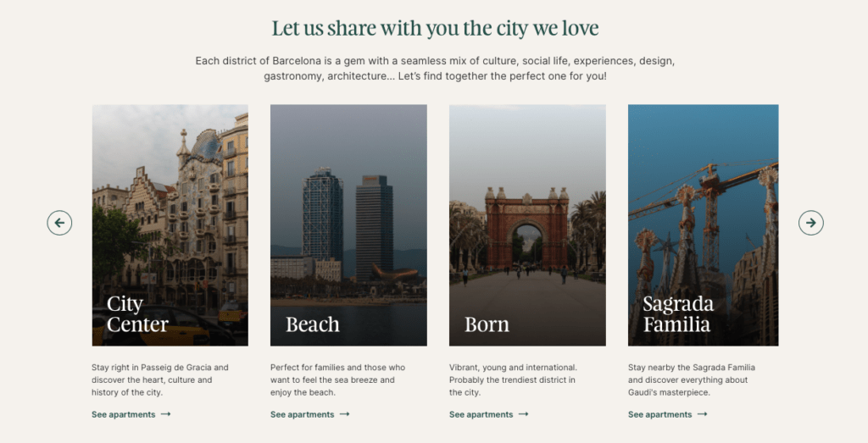Open the Beach district photo card
The width and height of the screenshot is (868, 443).
coord(348,225)
